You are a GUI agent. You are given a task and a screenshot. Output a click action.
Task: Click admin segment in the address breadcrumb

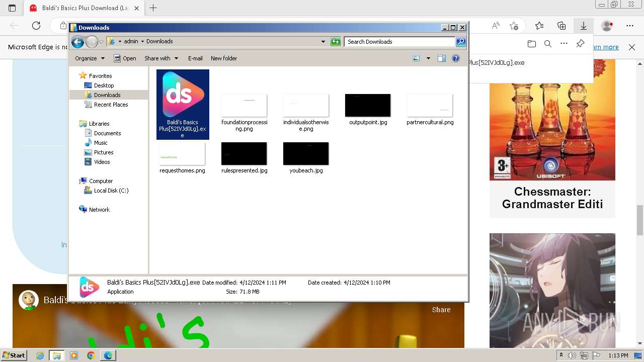pyautogui.click(x=131, y=42)
